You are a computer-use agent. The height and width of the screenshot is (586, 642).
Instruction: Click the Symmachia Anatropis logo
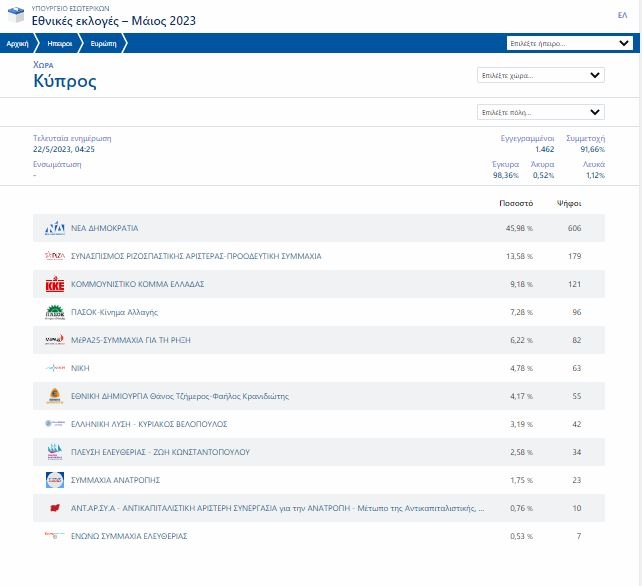(55, 480)
